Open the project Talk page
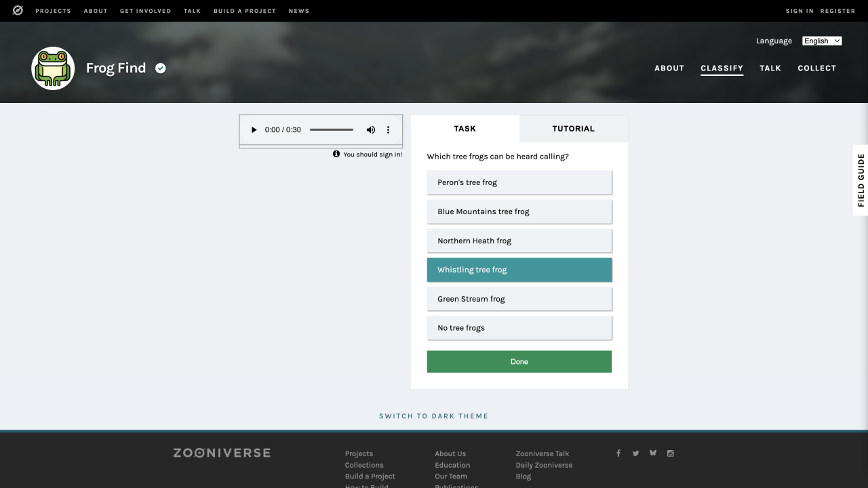Viewport: 868px width, 488px height. 770,68
